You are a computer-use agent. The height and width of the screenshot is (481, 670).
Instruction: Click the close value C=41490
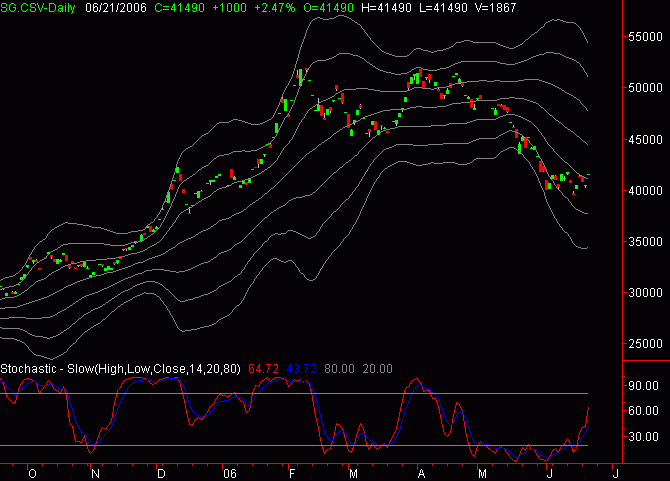click(179, 7)
